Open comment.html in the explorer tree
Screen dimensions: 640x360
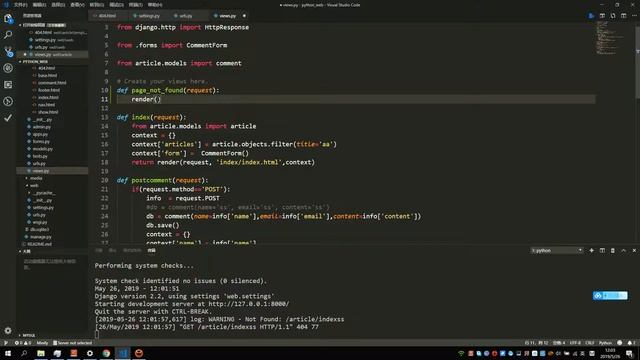(x=52, y=82)
